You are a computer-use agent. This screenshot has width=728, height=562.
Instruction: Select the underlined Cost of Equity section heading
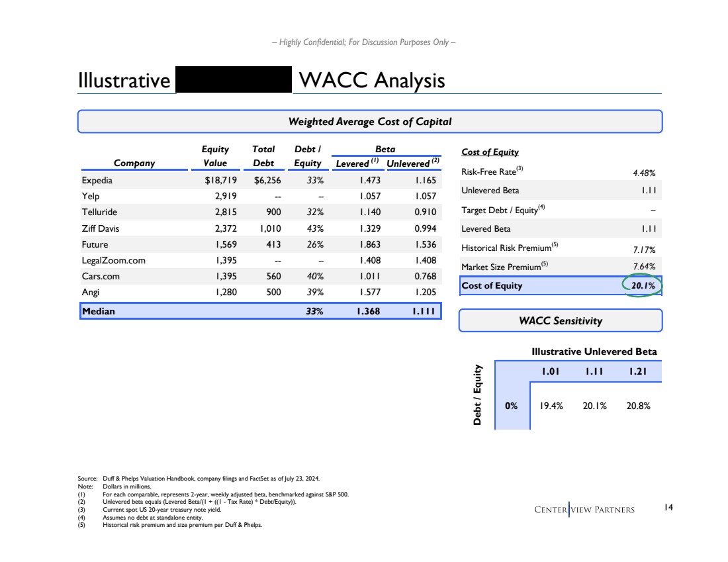tap(490, 152)
